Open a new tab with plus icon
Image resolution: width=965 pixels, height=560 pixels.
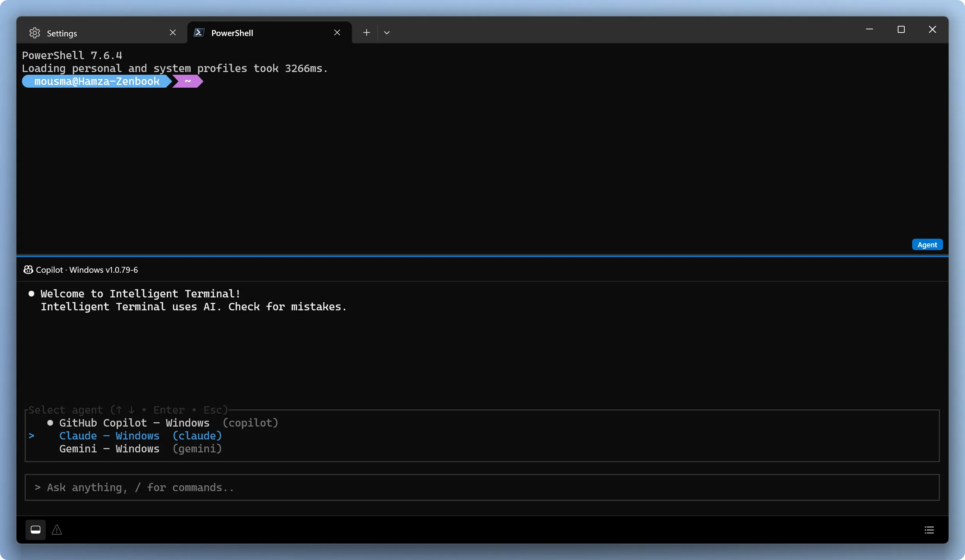366,32
